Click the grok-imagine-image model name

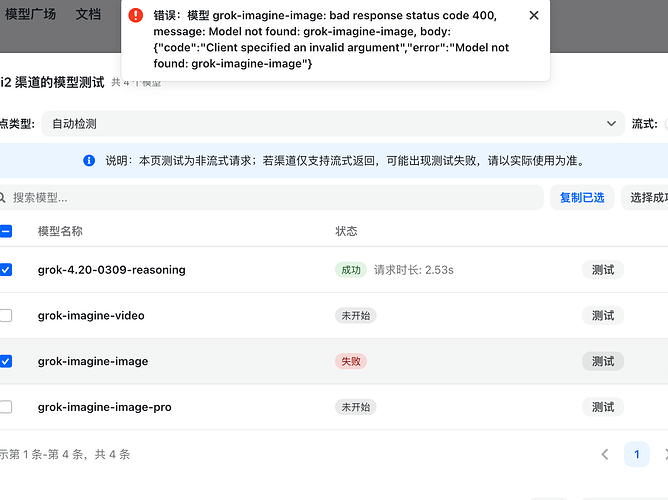coord(93,361)
